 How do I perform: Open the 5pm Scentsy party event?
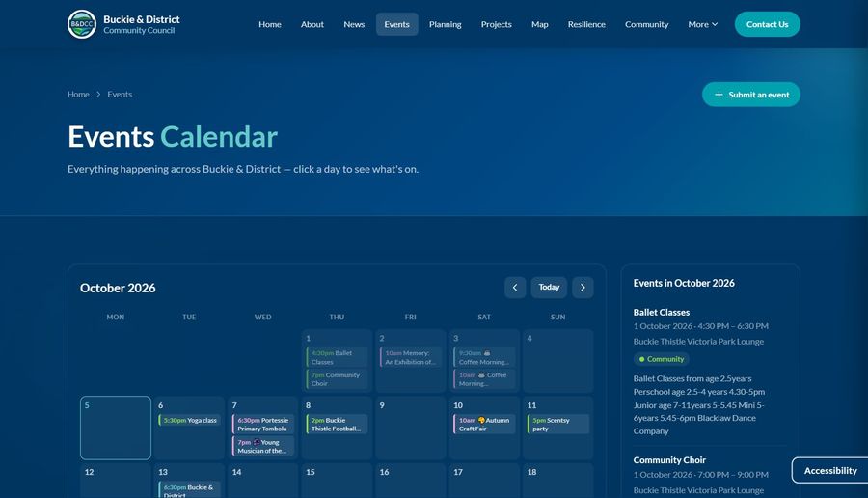click(558, 425)
